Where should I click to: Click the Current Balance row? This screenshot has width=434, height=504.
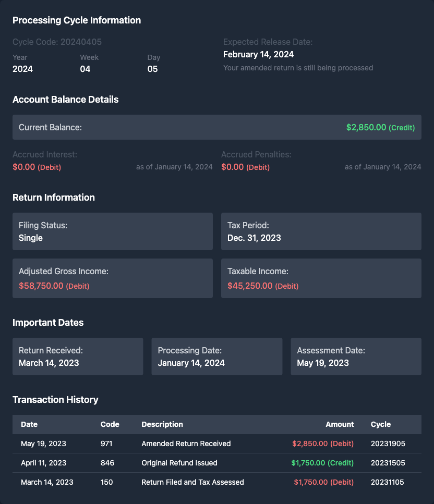coord(216,127)
